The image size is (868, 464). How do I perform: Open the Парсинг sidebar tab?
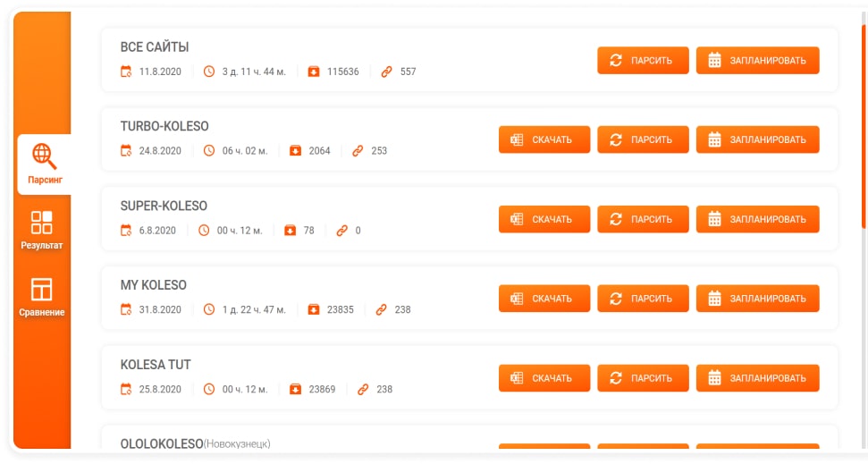tap(45, 165)
